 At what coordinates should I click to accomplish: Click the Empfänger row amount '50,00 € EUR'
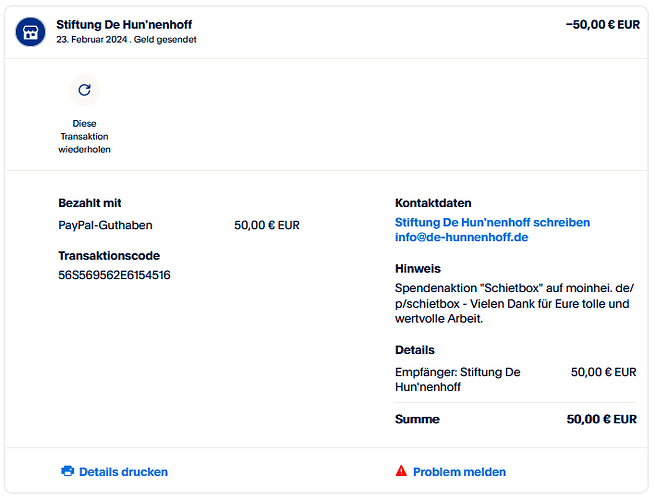point(603,372)
